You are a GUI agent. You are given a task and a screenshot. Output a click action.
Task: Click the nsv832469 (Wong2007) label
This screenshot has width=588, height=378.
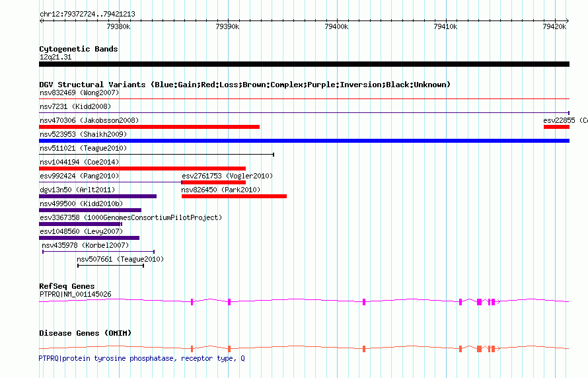click(79, 93)
